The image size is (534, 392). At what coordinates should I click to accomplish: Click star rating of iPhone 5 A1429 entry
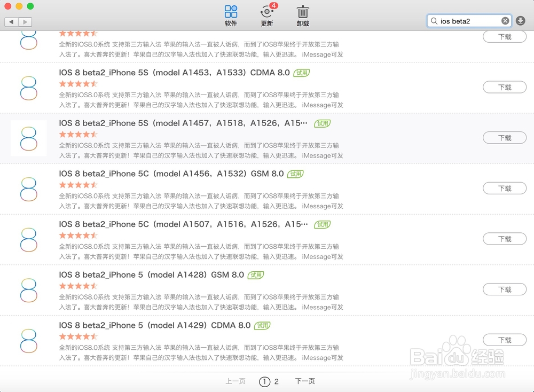click(x=78, y=336)
